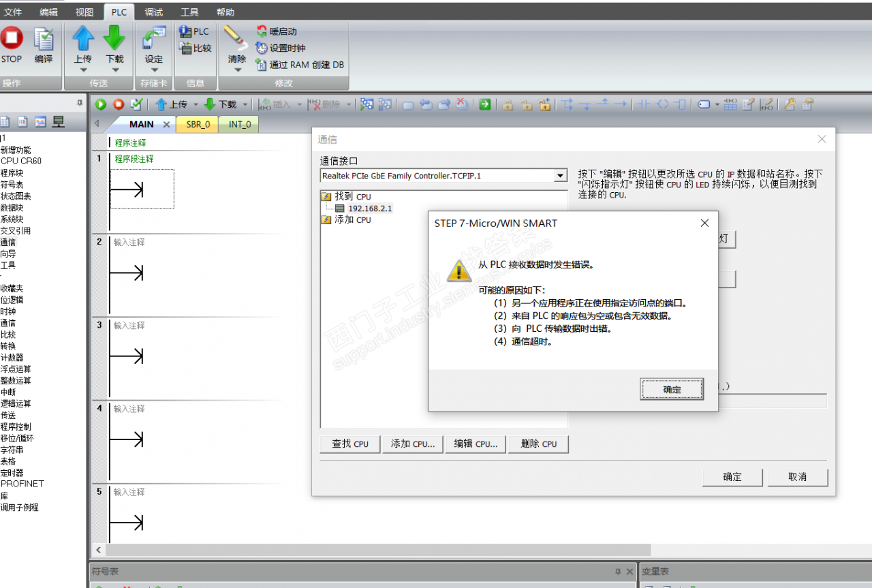Click 确定 in 通信 dialog
872x588 pixels.
point(732,477)
